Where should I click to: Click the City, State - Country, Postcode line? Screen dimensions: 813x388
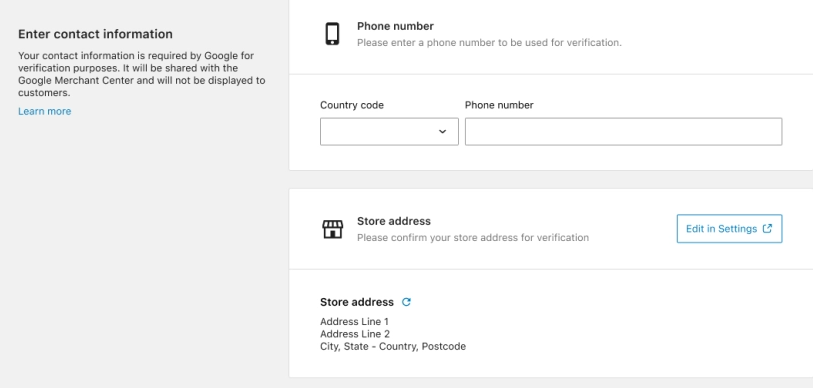point(393,347)
